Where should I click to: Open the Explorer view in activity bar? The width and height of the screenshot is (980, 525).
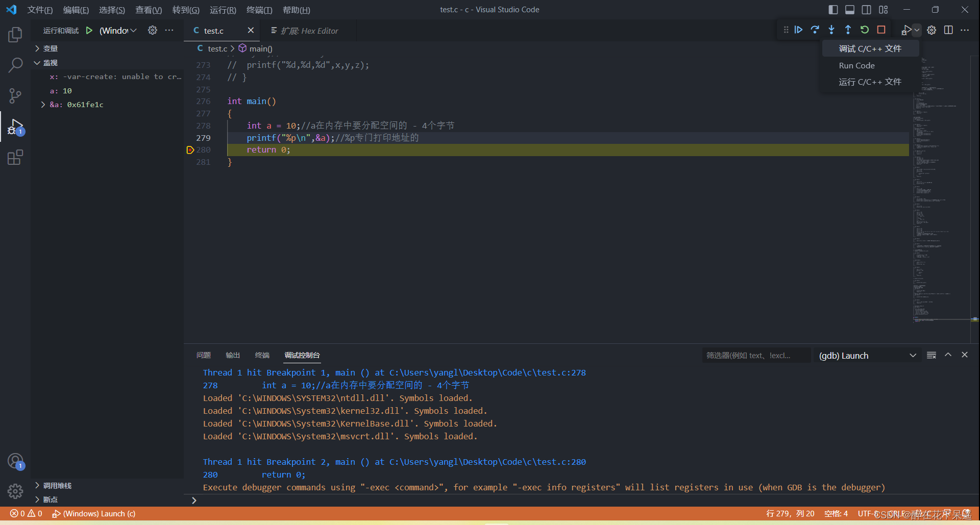[15, 35]
